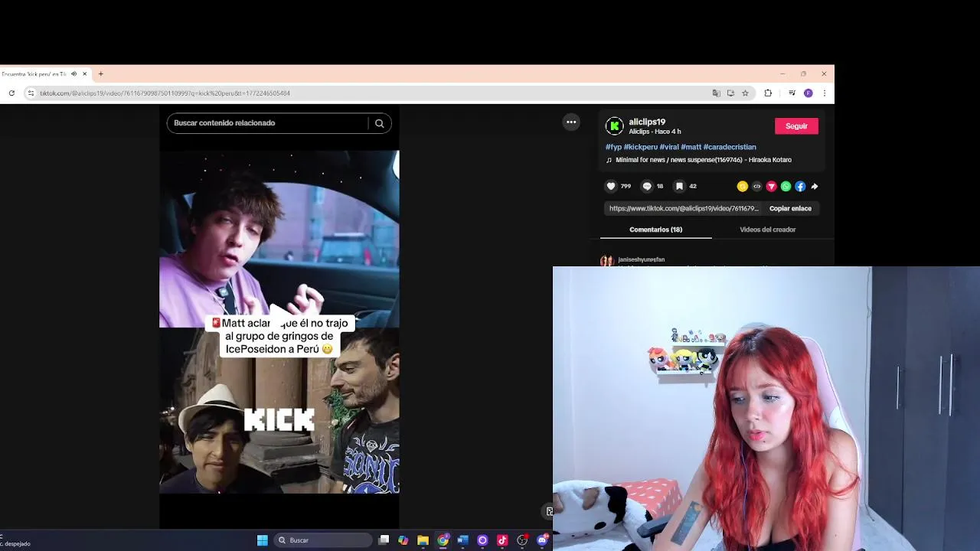This screenshot has width=980, height=551.
Task: Open site information icon in address bar
Action: click(x=31, y=93)
